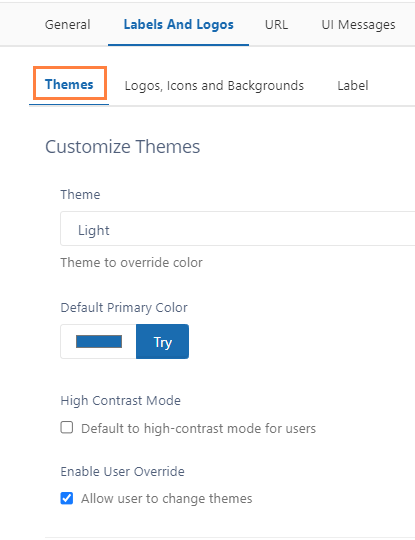Open the Theme dropdown showing Light
The width and height of the screenshot is (415, 540).
click(238, 229)
